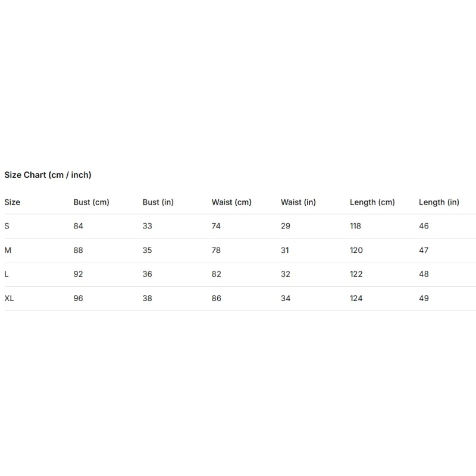The width and height of the screenshot is (476, 476).
Task: Select the M size row label
Action: coord(8,250)
